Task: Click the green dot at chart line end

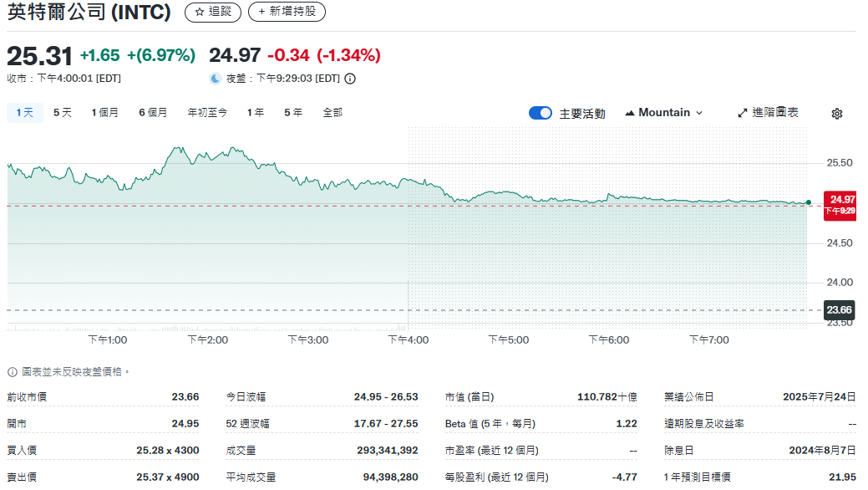Action: [809, 202]
